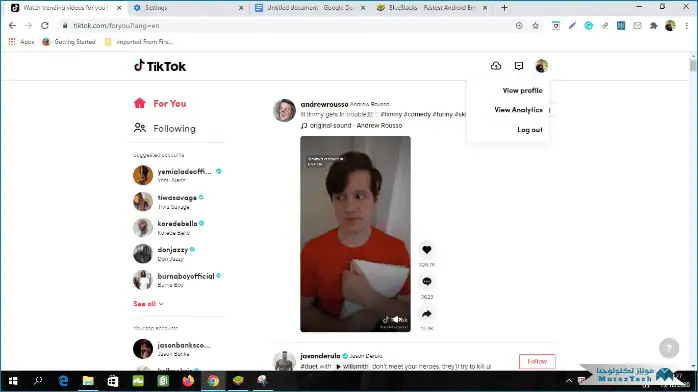This screenshot has height=392, width=698.
Task: Click the zoom magnifier icon in address bar
Action: click(x=519, y=26)
